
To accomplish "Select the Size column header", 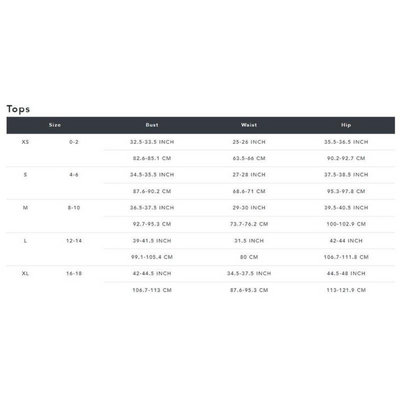I will click(x=55, y=125).
